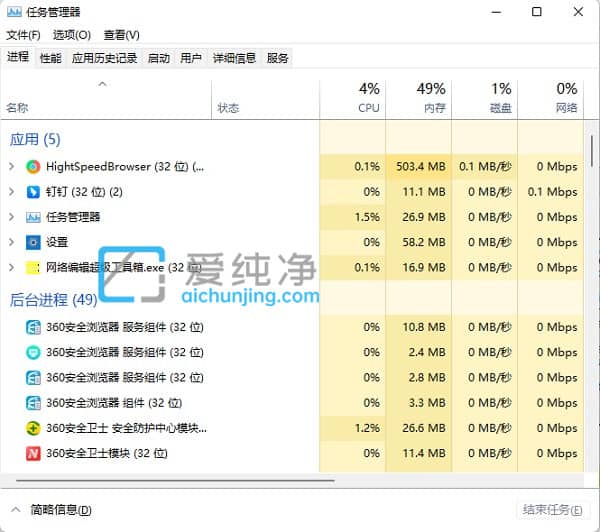Sort by the 内存 column header
The image size is (600, 532).
pos(419,100)
